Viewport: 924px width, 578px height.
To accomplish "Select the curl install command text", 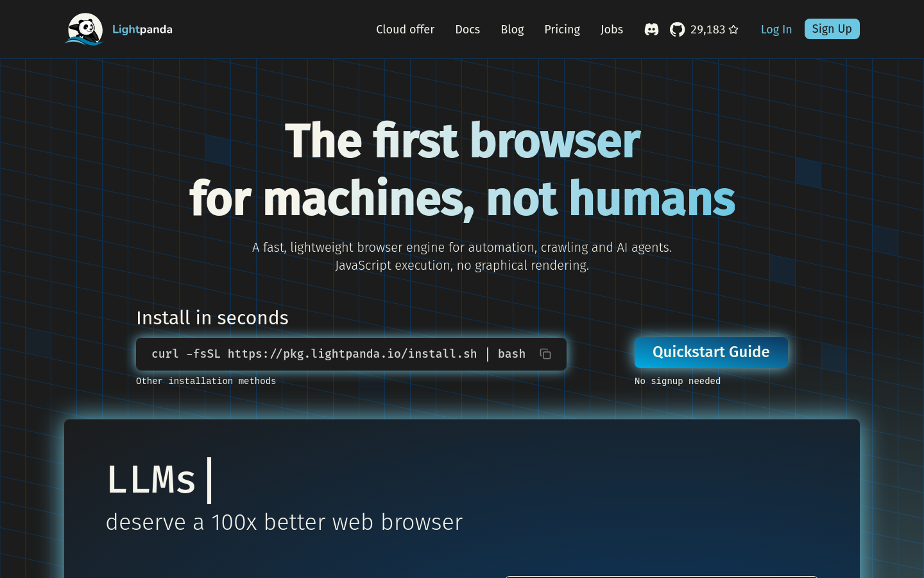I will click(x=338, y=354).
